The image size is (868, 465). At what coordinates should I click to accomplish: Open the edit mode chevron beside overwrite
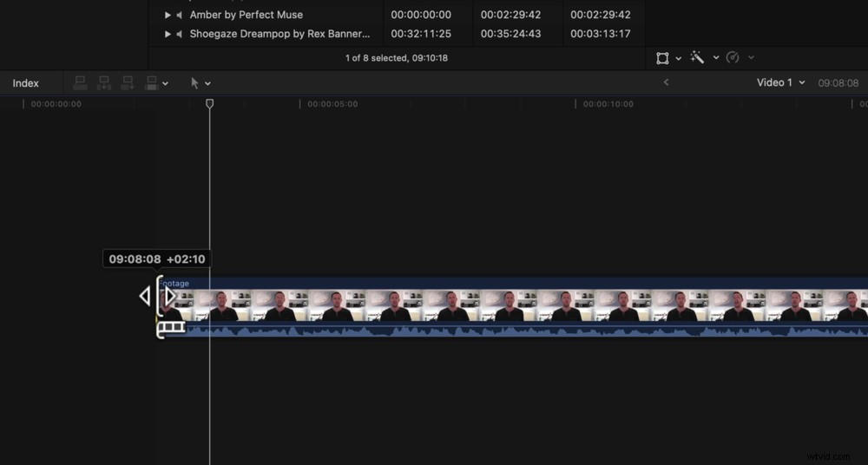tap(165, 83)
